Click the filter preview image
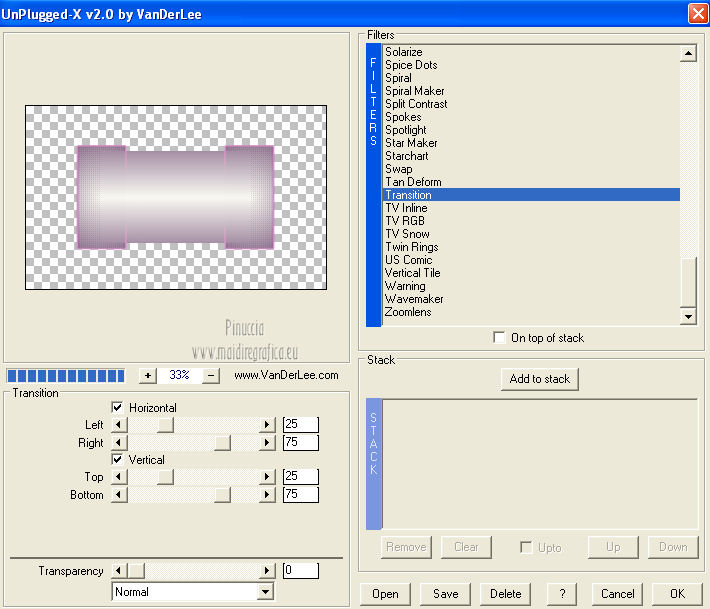710x609 pixels. [176, 197]
